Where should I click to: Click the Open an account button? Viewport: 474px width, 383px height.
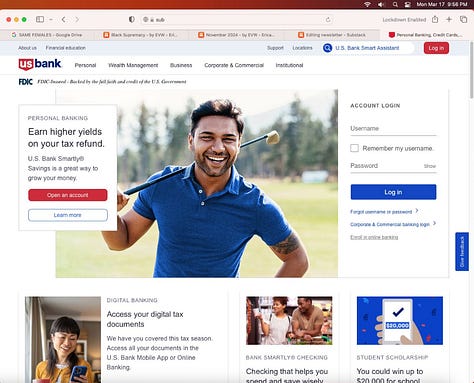[68, 195]
